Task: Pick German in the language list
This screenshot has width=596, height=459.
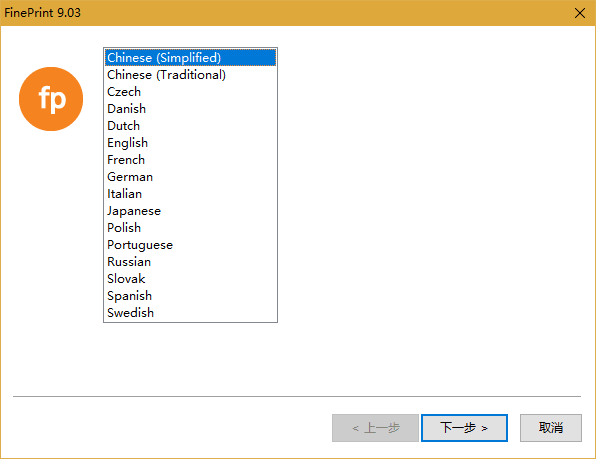Action: (x=190, y=177)
